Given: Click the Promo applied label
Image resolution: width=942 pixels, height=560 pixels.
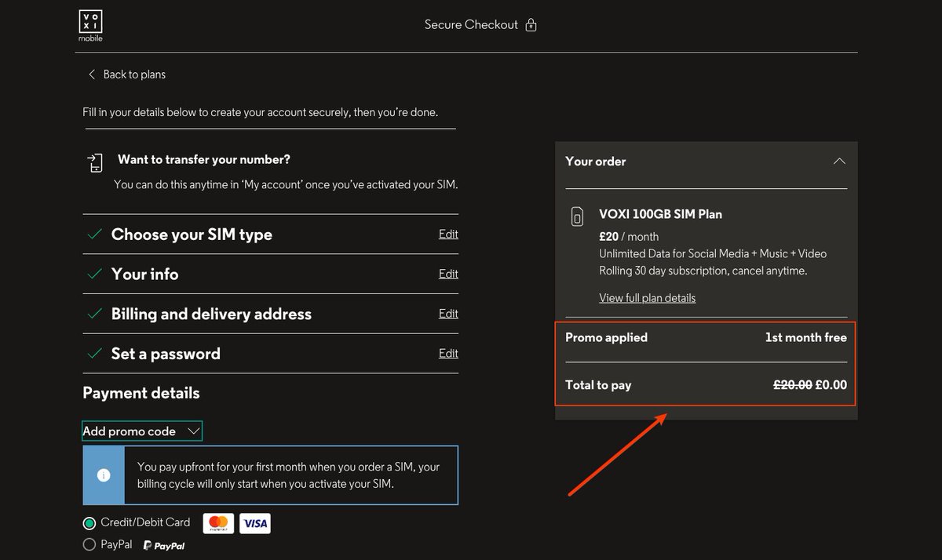Looking at the screenshot, I should click(606, 338).
